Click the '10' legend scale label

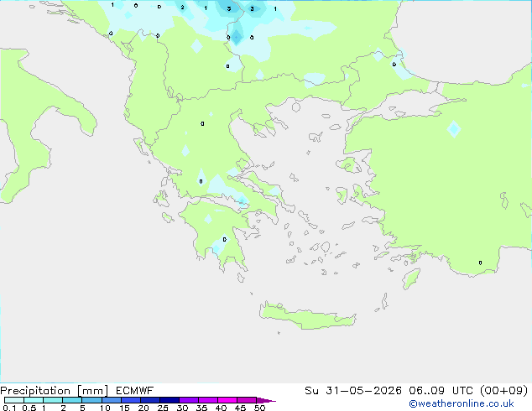(105, 408)
